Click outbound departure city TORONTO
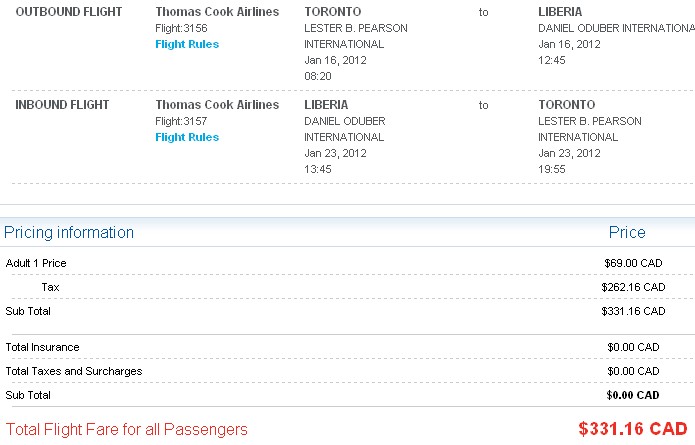Viewport: 695px width, 445px height. tap(333, 12)
